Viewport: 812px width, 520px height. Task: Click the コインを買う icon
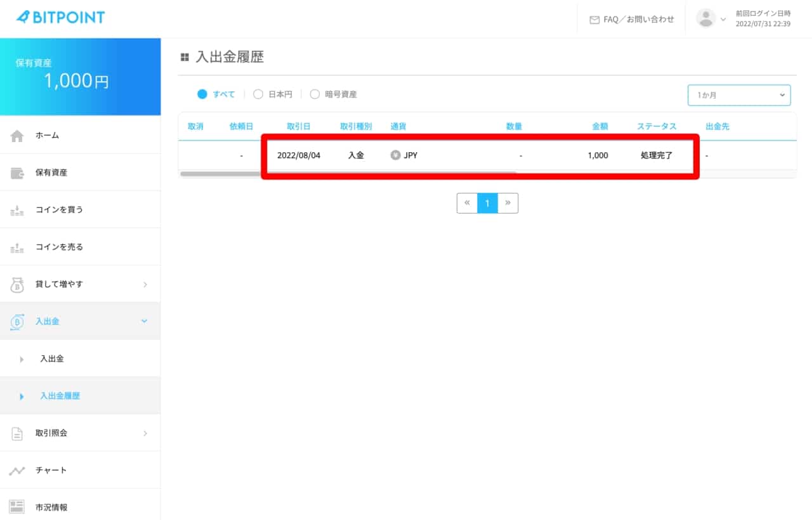click(x=17, y=211)
